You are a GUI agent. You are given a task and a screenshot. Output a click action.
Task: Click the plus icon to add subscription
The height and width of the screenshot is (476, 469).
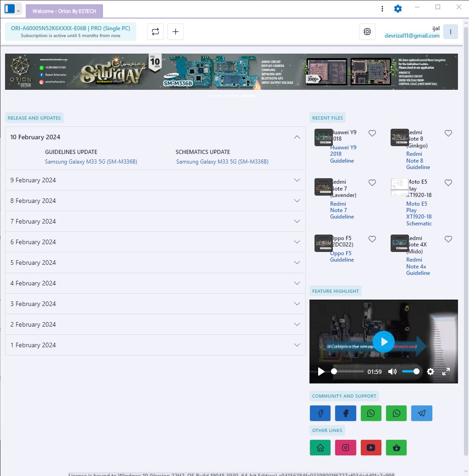pos(176,32)
